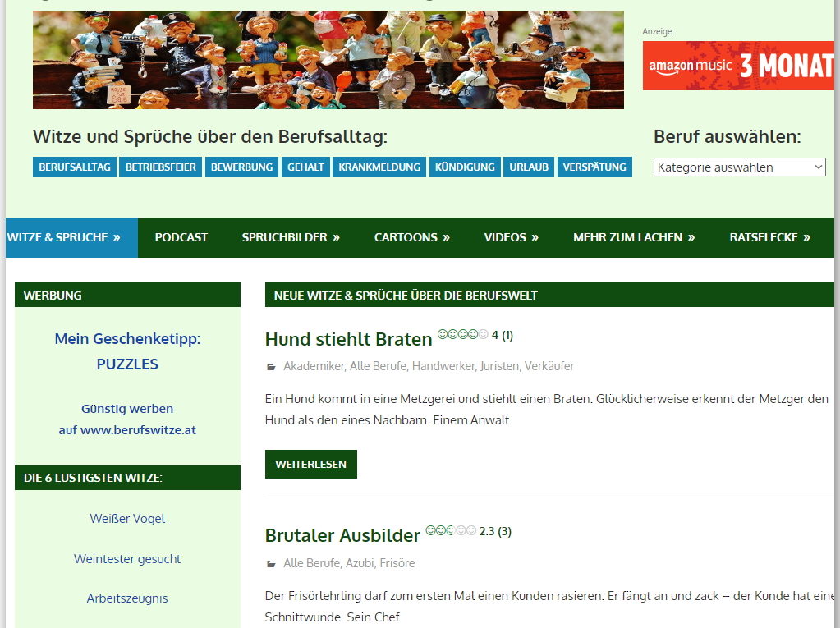
Task: Open Alle Berufe under Hund stiehlt Braten
Action: click(379, 366)
